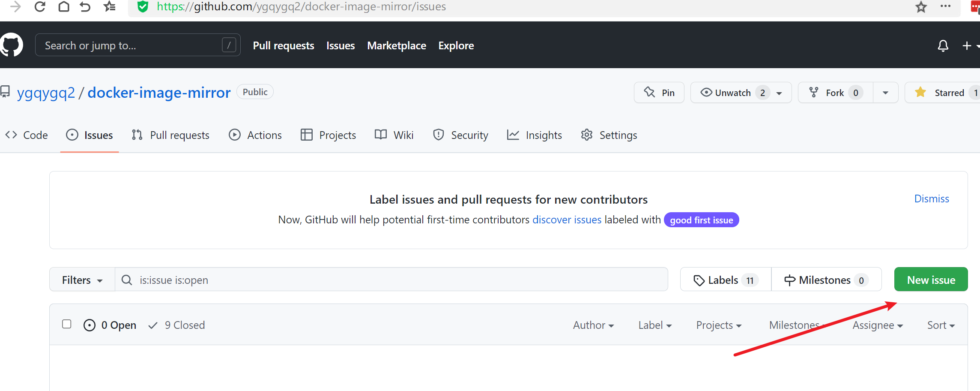The image size is (980, 391).
Task: Click the Fork count badge 0
Action: pos(855,93)
